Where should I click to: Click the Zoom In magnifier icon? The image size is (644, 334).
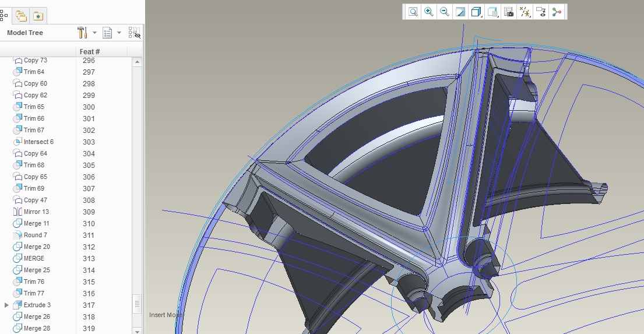(429, 12)
